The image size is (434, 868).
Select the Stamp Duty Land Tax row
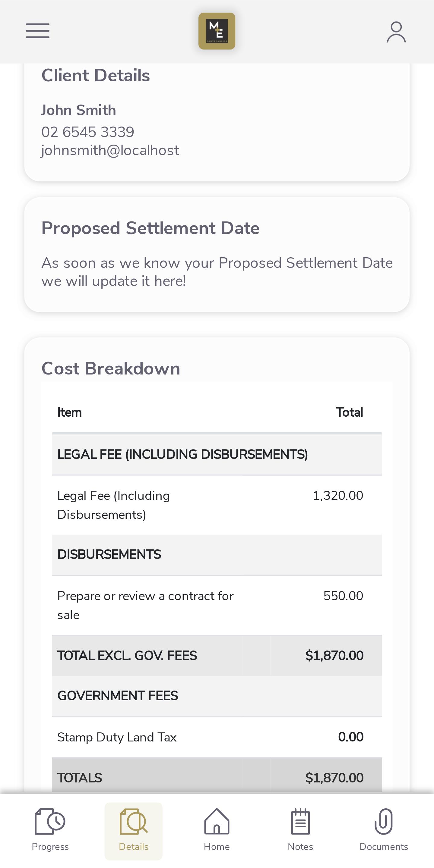[217, 737]
